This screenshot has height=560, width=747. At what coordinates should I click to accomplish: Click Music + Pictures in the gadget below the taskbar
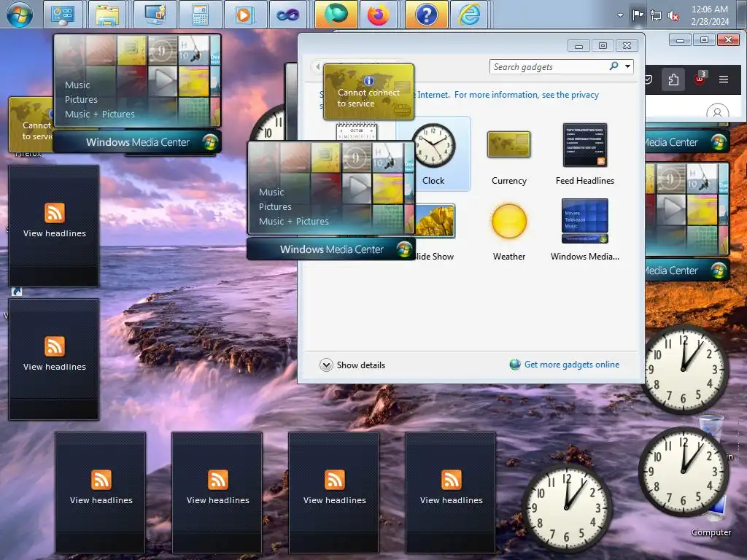[x=99, y=114]
